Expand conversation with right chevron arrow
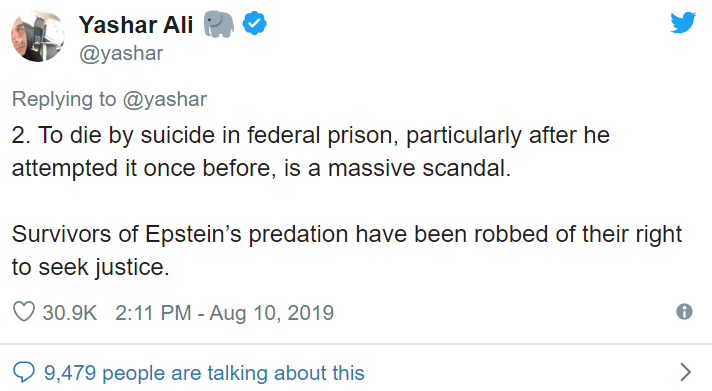 [x=686, y=372]
